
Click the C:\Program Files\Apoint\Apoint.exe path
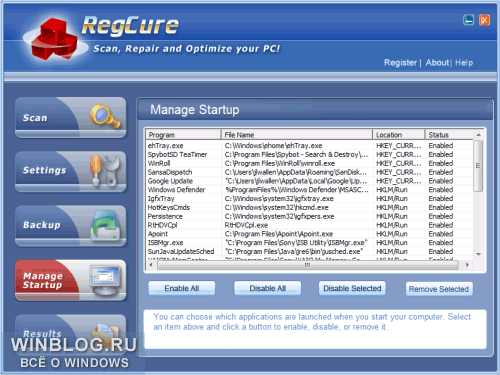(x=279, y=234)
